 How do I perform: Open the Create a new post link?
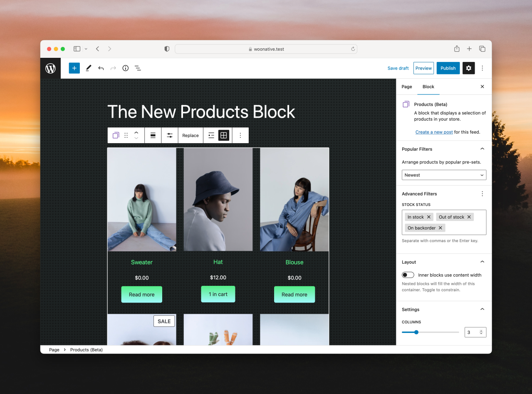(x=434, y=132)
